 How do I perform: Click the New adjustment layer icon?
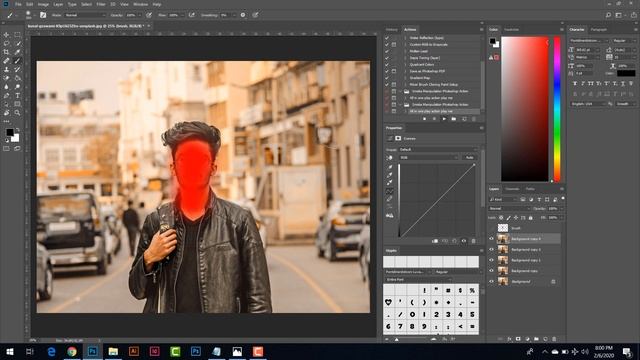pyautogui.click(x=527, y=339)
